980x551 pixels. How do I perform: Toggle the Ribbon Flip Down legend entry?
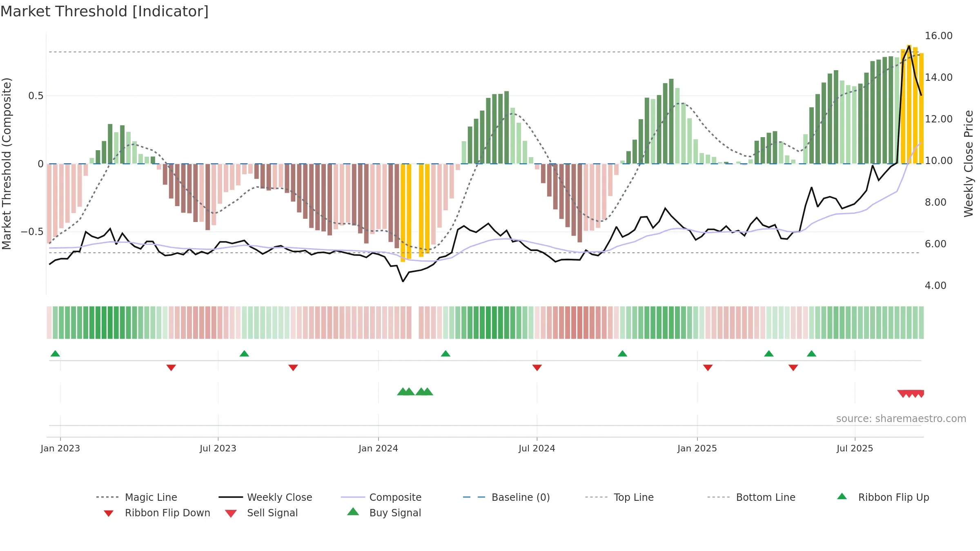[157, 513]
